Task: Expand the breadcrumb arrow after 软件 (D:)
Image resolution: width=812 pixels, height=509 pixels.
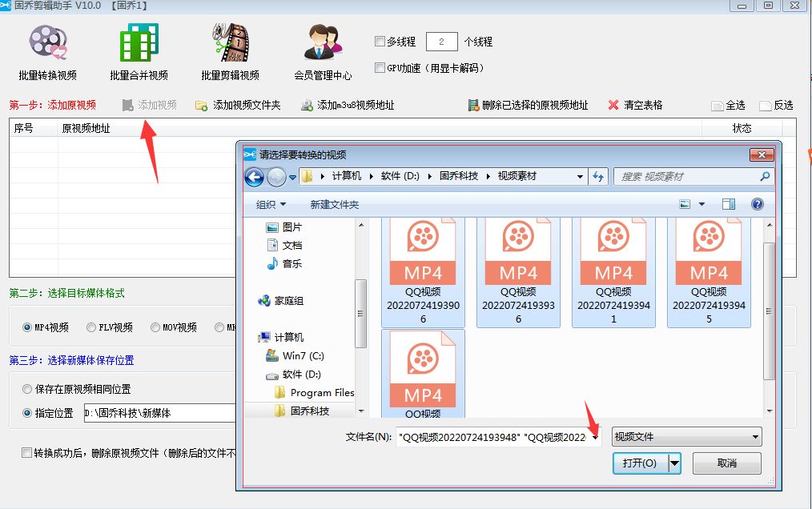Action: [430, 177]
